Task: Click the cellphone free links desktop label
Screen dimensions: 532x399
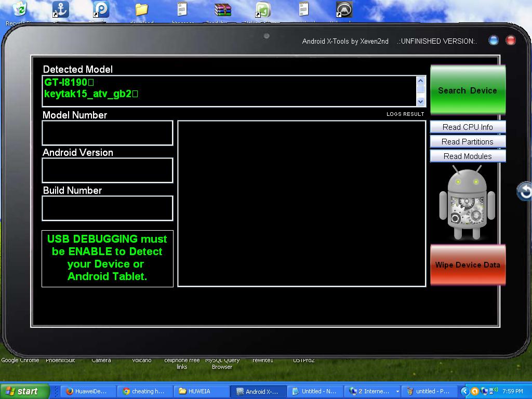Action: pyautogui.click(x=182, y=363)
